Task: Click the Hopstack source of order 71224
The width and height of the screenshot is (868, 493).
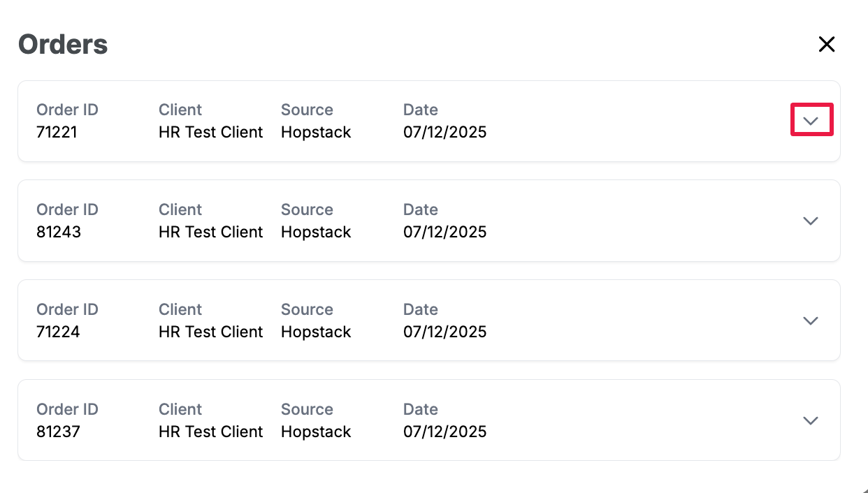Action: (x=316, y=332)
